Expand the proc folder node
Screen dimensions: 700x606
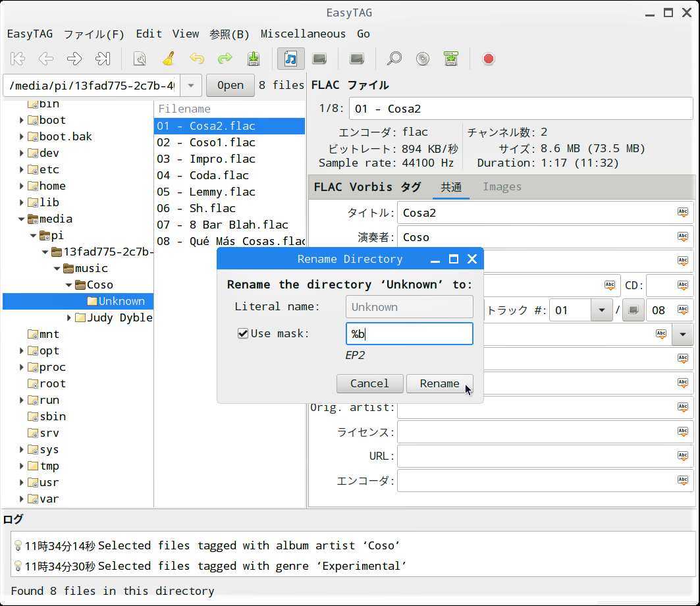click(x=22, y=367)
